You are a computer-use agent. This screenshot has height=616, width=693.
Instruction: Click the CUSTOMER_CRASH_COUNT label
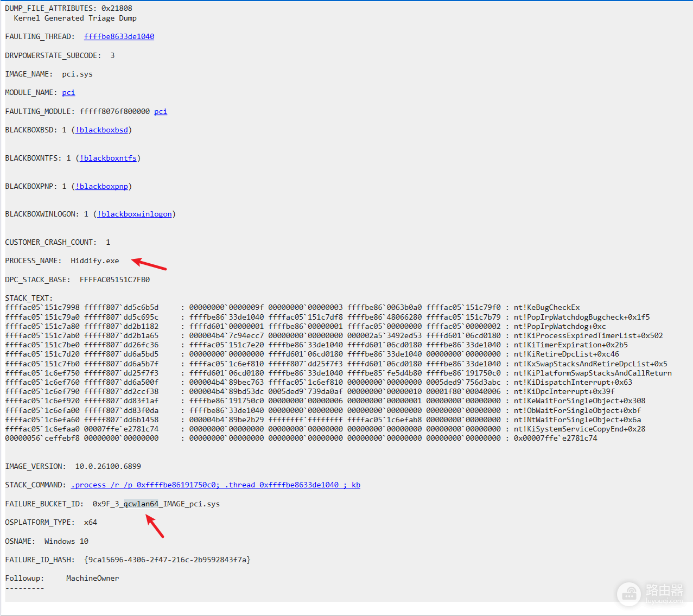(x=50, y=242)
